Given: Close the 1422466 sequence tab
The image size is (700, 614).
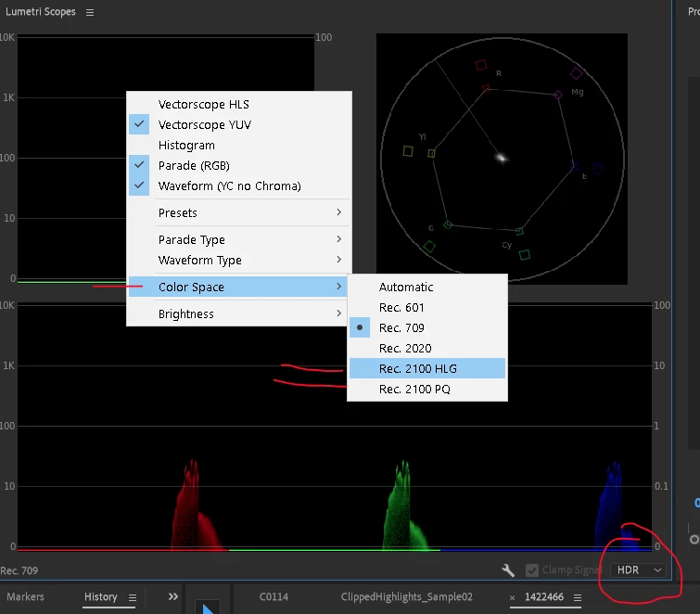Looking at the screenshot, I should click(x=512, y=597).
